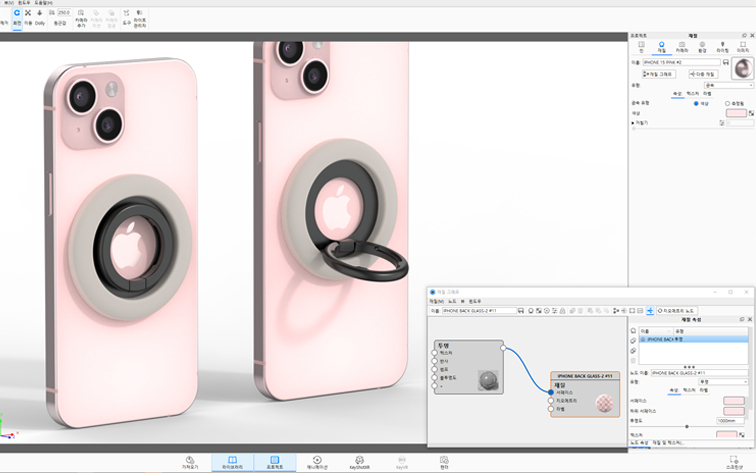Select the Color metal type radio button
This screenshot has width=756, height=473.
point(696,104)
